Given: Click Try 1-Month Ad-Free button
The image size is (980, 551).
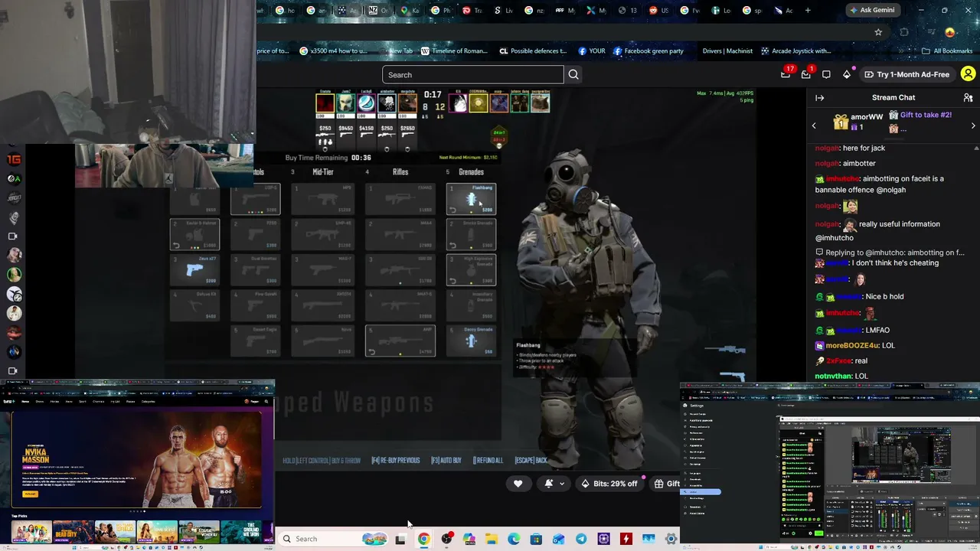Looking at the screenshot, I should click(906, 74).
